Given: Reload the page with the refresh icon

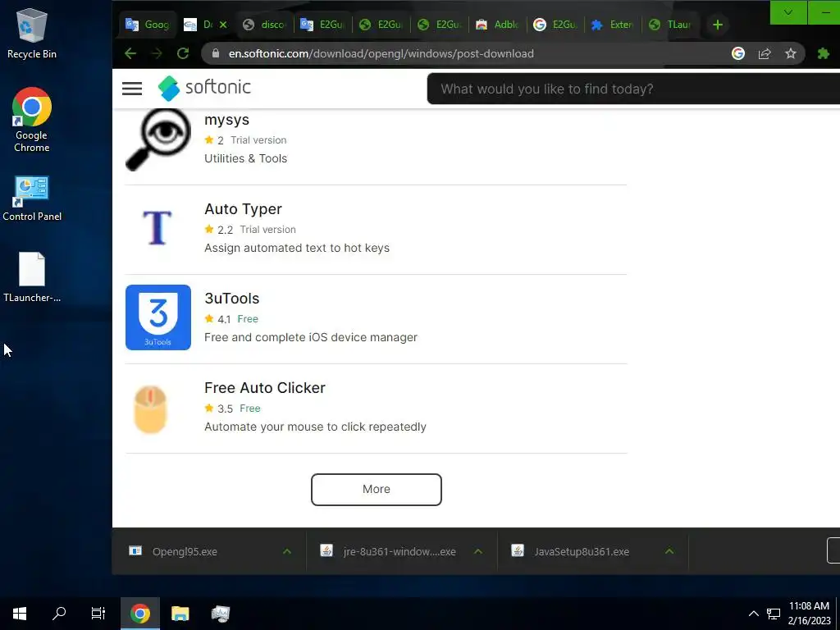Looking at the screenshot, I should click(x=183, y=53).
